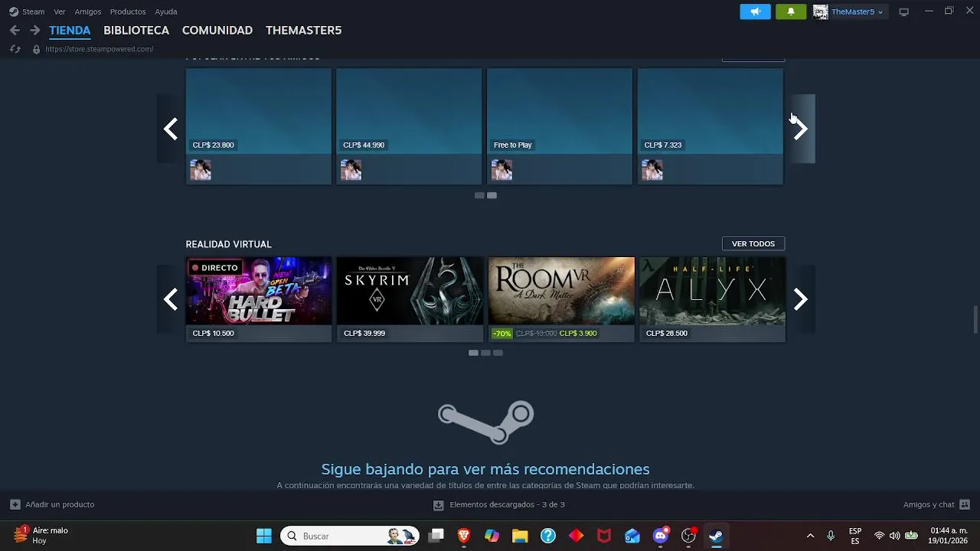The image size is (980, 551).
Task: Open File Explorer from taskbar
Action: [520, 536]
